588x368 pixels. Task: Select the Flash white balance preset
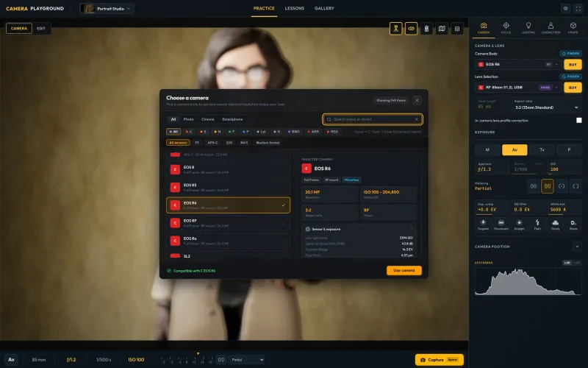coord(537,224)
